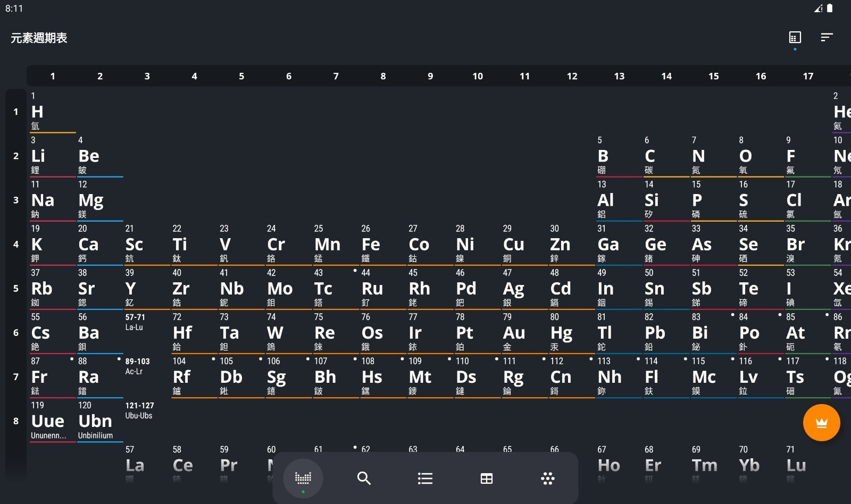The height and width of the screenshot is (504, 851).
Task: Open the sort filter icon at top right
Action: tap(827, 37)
